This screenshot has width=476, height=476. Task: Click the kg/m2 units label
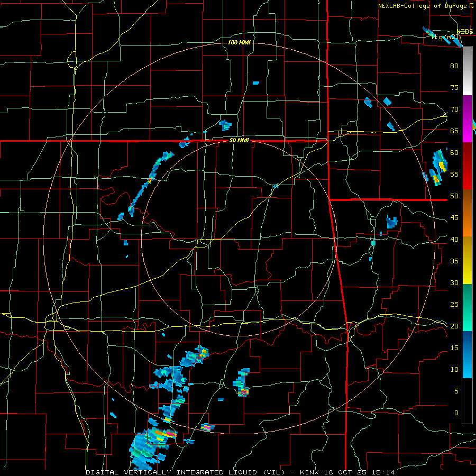(445, 37)
